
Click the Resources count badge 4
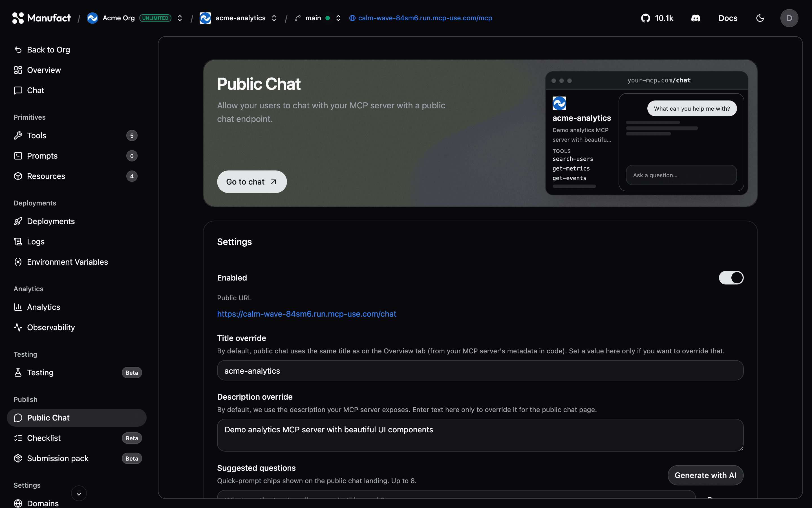pos(132,176)
